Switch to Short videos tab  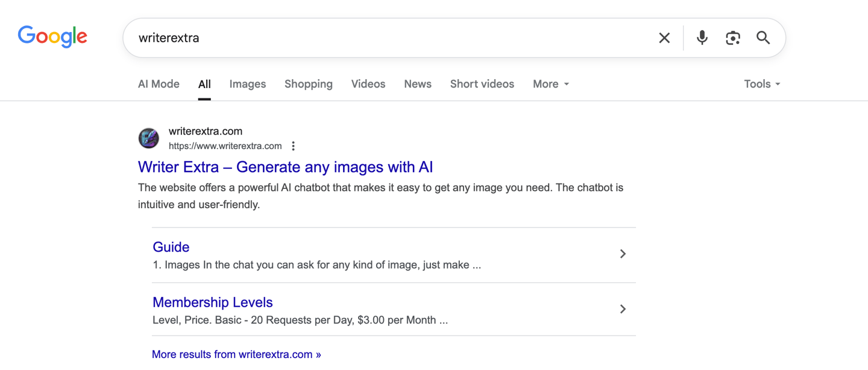tap(482, 84)
